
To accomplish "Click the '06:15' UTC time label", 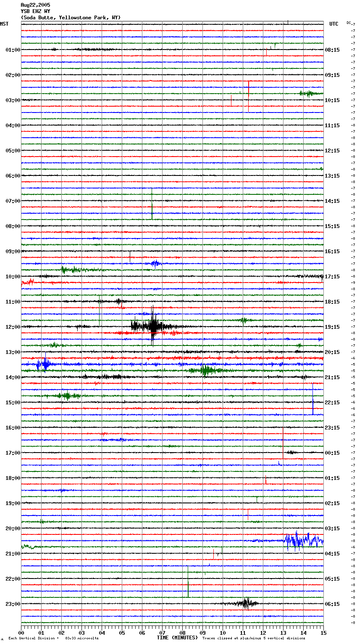I will tap(332, 604).
